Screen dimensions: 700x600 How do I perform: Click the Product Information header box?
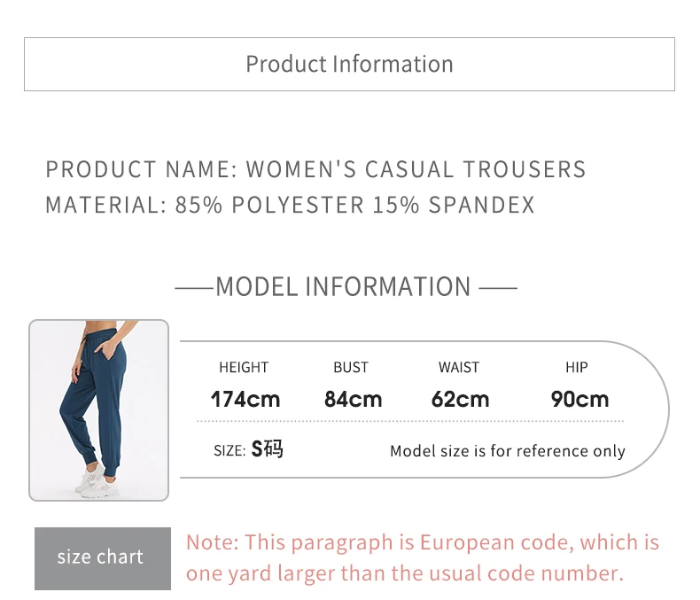tap(349, 65)
